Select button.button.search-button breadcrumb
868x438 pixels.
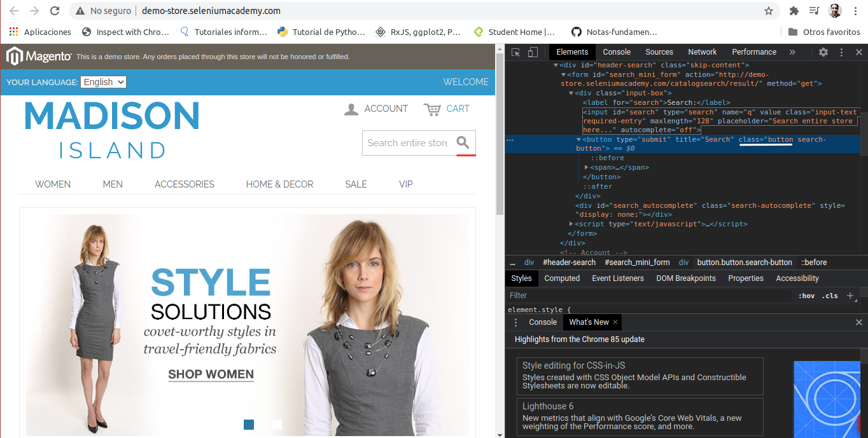pos(745,263)
